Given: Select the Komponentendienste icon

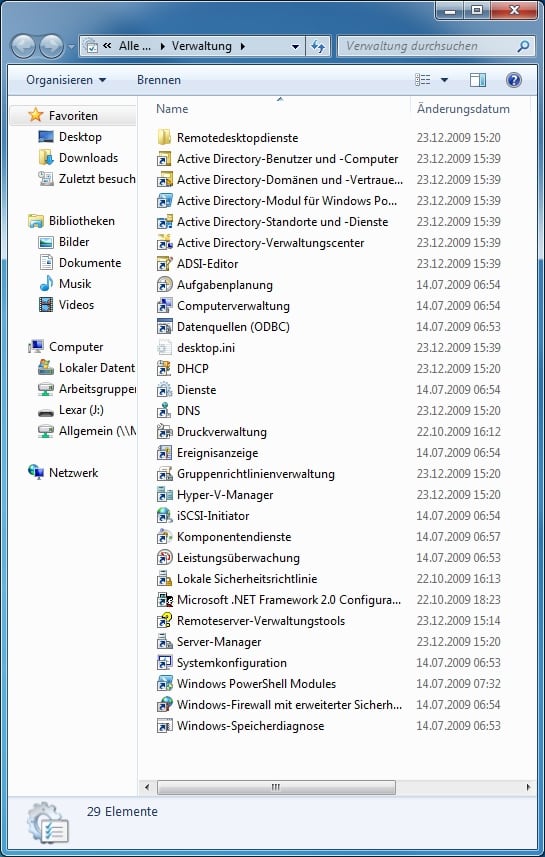Looking at the screenshot, I should 165,537.
